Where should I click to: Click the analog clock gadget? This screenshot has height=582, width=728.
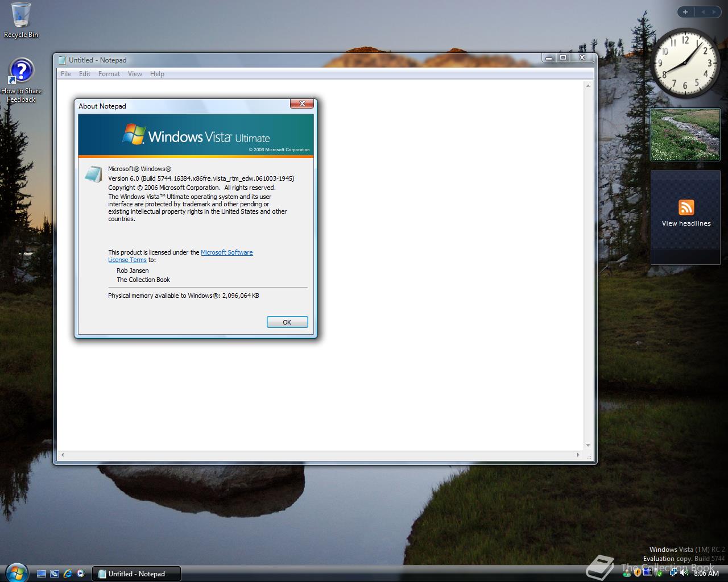[685, 63]
